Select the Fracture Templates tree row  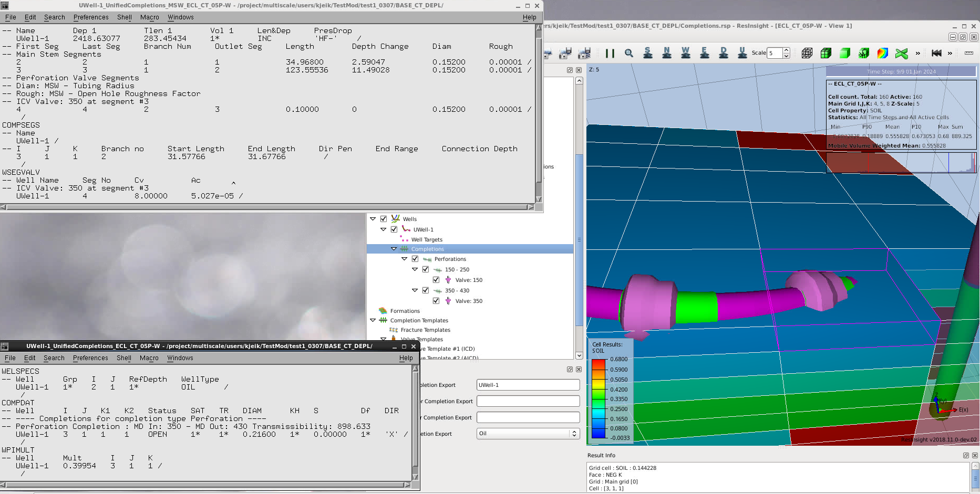(425, 330)
